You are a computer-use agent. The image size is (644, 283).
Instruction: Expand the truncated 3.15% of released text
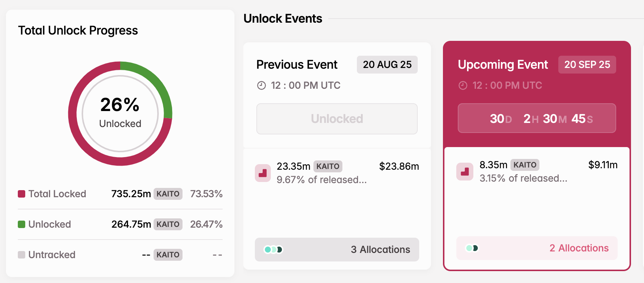[x=523, y=178]
